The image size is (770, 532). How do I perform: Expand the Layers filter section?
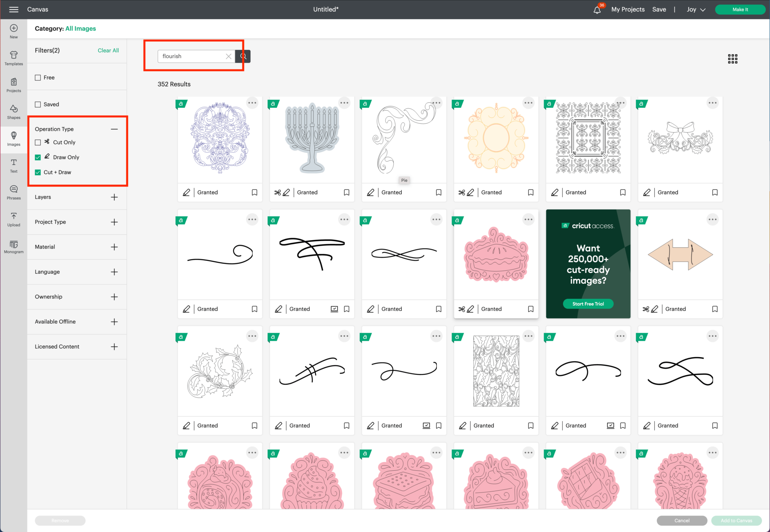114,197
